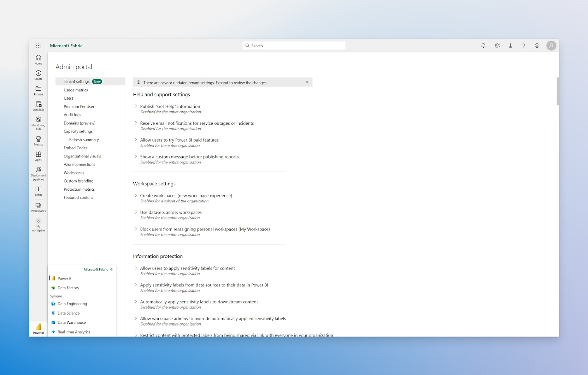The width and height of the screenshot is (588, 375).
Task: Select Capacity settings in the admin menu
Action: click(x=78, y=131)
